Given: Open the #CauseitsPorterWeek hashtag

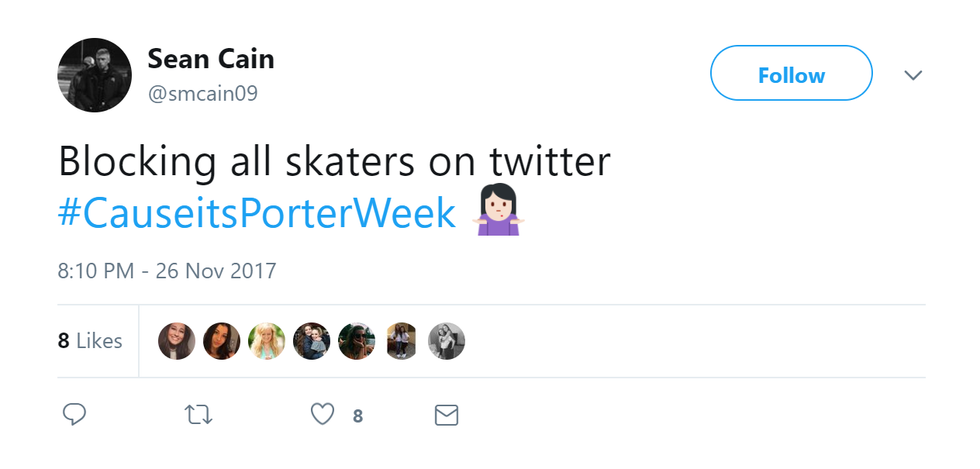Looking at the screenshot, I should point(257,213).
